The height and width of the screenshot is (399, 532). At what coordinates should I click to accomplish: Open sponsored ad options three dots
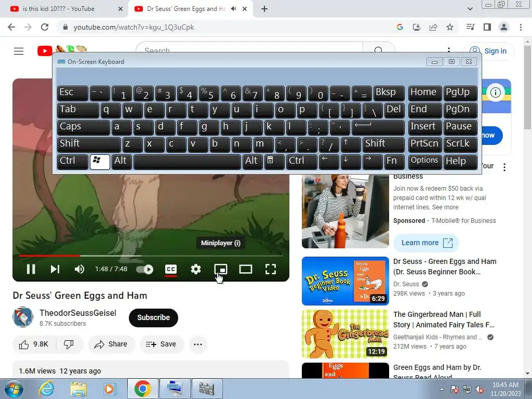click(x=504, y=167)
